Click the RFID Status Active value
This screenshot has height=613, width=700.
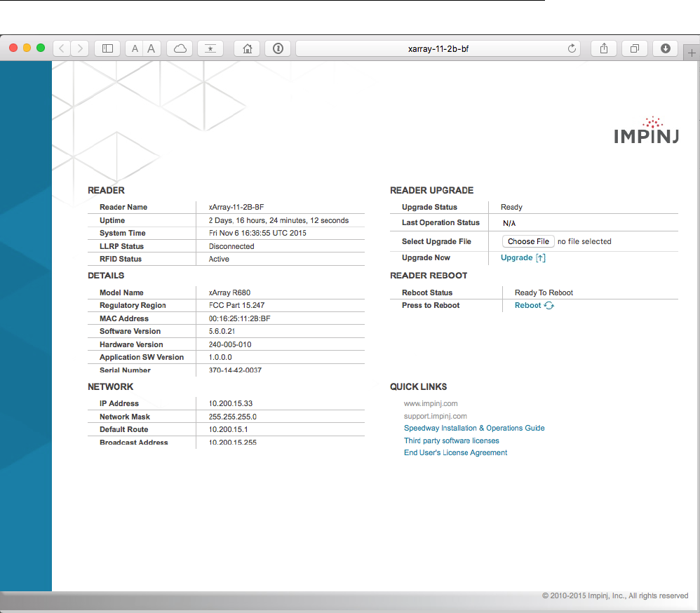[219, 259]
